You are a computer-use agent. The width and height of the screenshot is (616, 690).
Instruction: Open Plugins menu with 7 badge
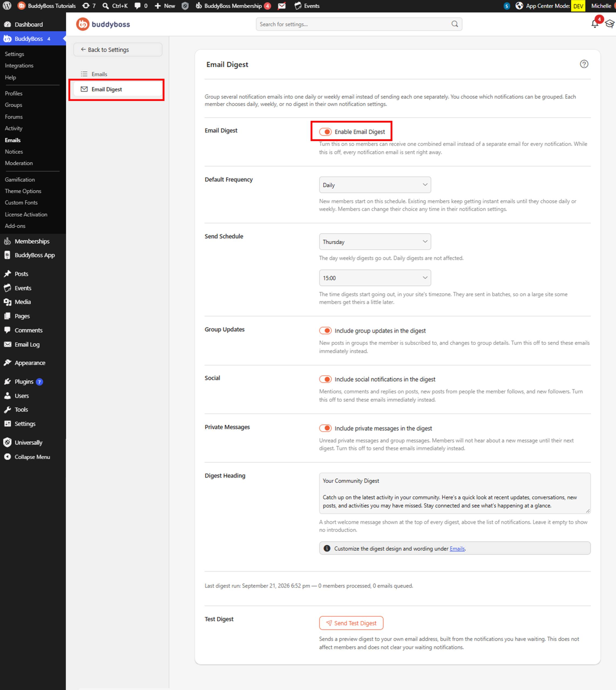pos(24,382)
